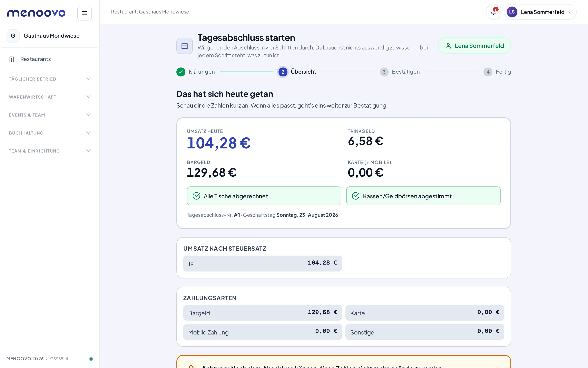
Task: Click the step 4 circle for Fertig
Action: pyautogui.click(x=488, y=72)
